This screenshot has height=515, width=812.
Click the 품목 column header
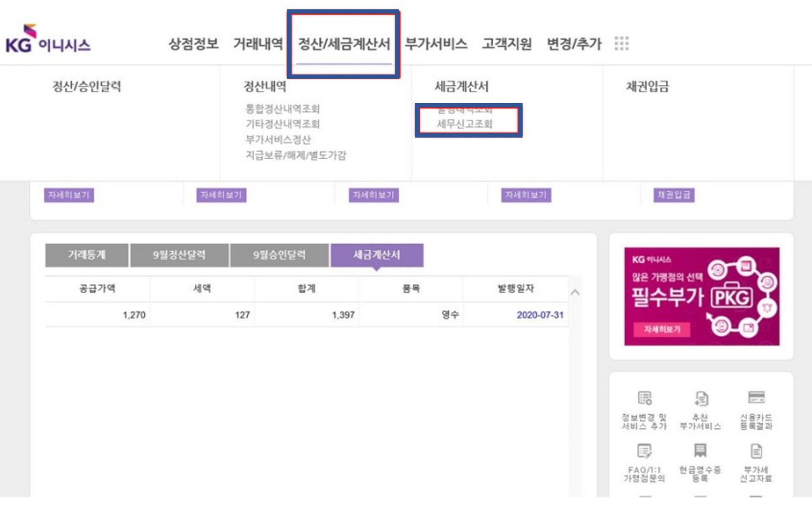[411, 288]
